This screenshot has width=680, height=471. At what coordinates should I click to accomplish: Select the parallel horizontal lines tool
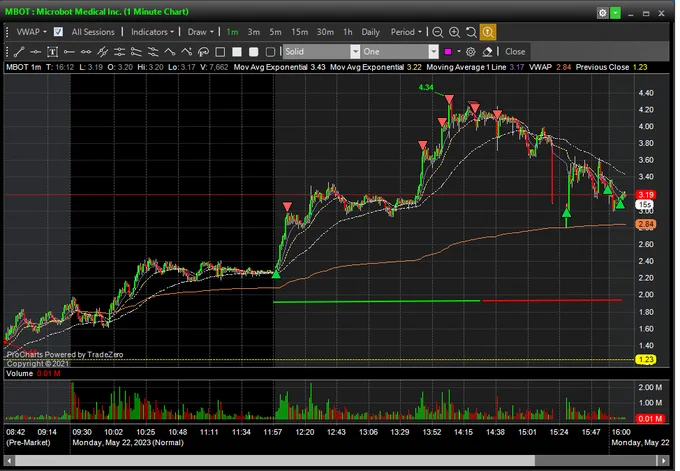coord(119,52)
